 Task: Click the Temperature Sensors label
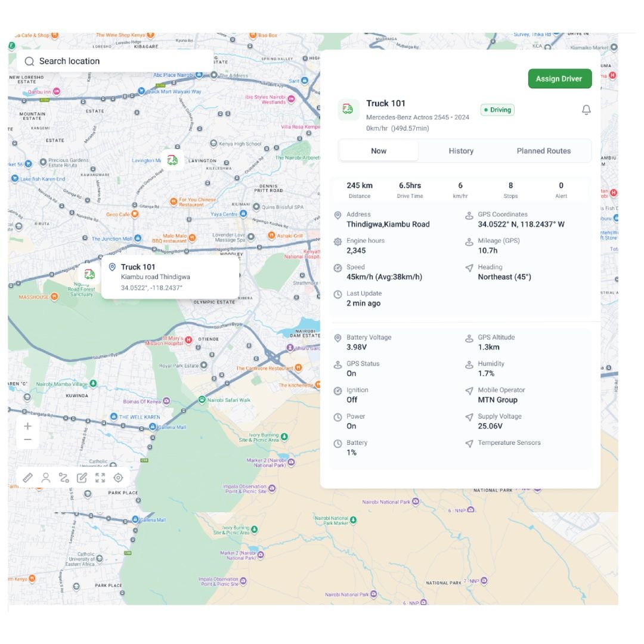click(509, 442)
